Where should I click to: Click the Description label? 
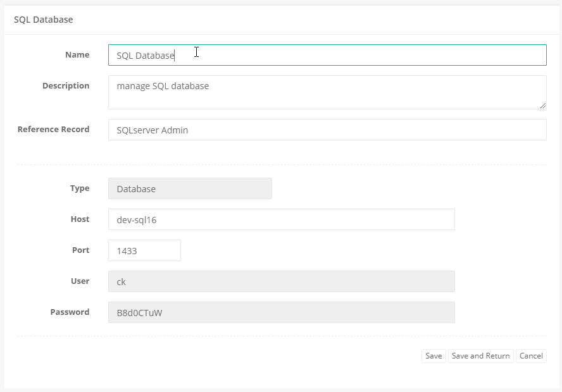66,85
